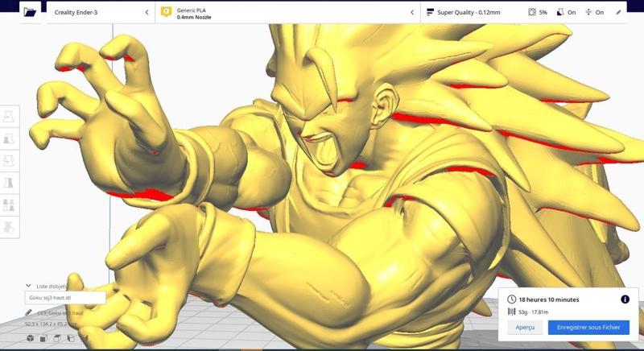The image size is (644, 351).
Task: Select the Rotate tool in left toolbar
Action: coord(9,160)
